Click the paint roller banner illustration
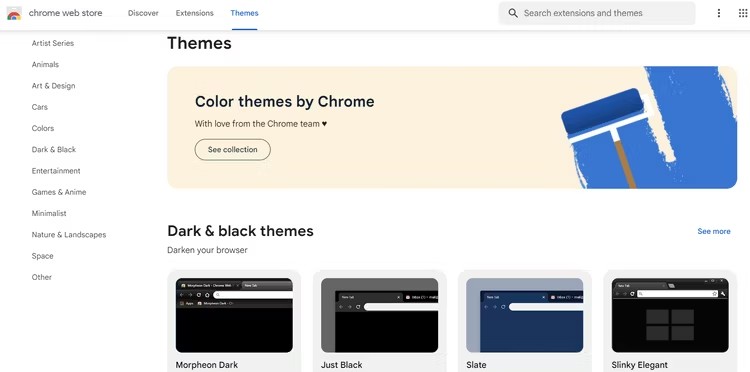This screenshot has width=750, height=372. coord(648,127)
